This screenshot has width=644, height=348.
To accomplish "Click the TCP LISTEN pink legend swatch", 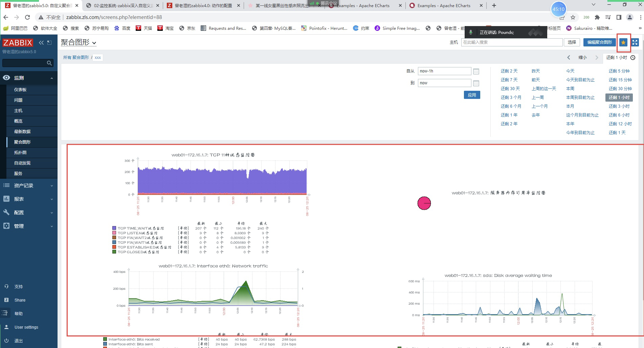I will [x=114, y=233].
